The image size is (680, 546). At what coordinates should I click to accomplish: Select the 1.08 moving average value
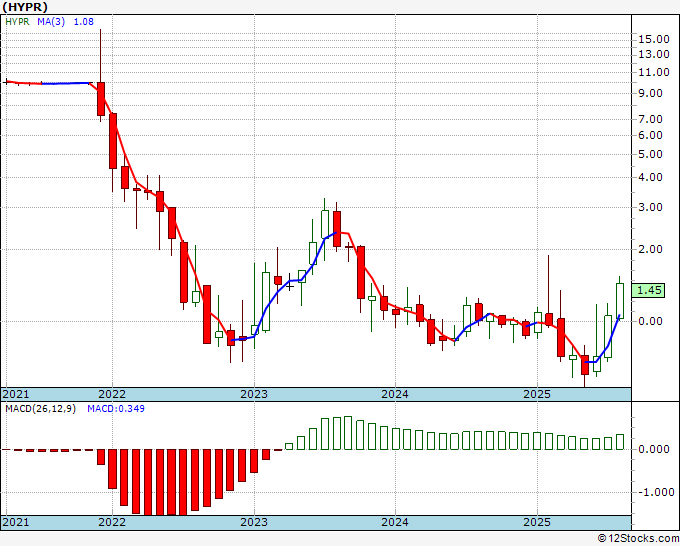click(x=84, y=22)
